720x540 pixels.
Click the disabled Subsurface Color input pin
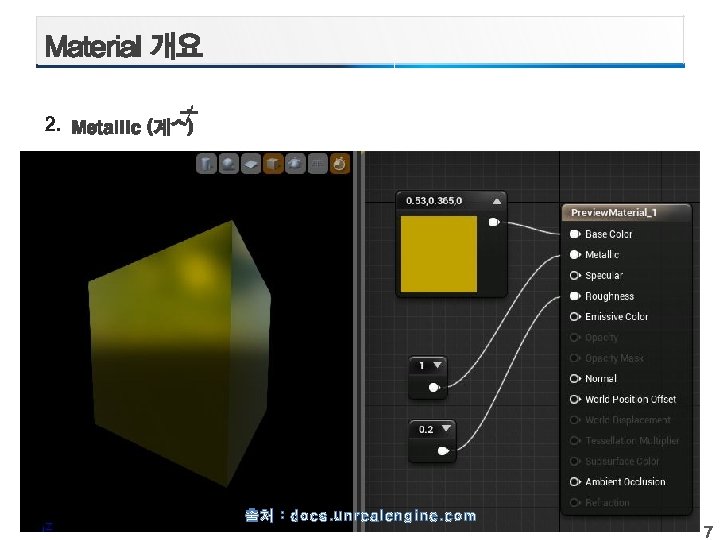click(575, 461)
